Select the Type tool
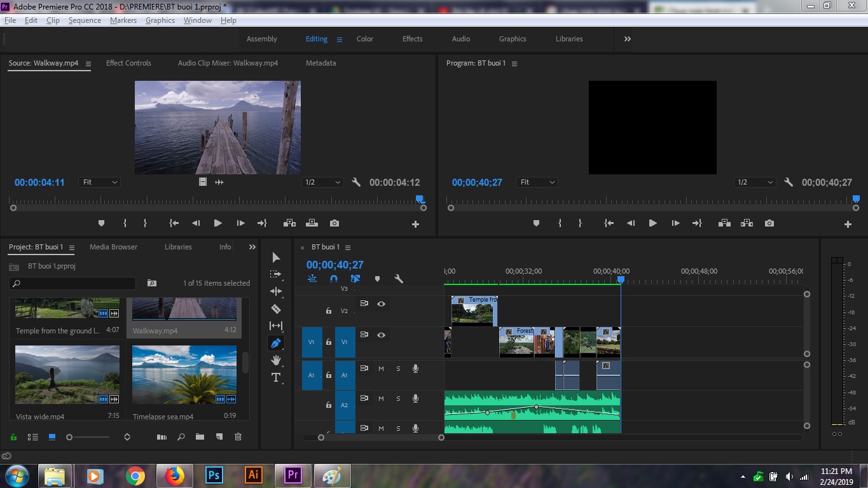Image resolution: width=868 pixels, height=488 pixels. [x=275, y=377]
